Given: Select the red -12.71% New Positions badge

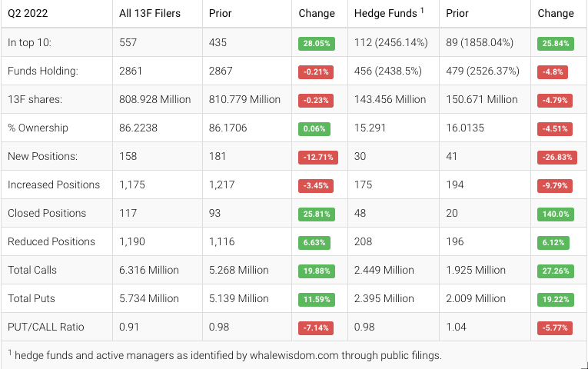Looking at the screenshot, I should click(316, 158).
